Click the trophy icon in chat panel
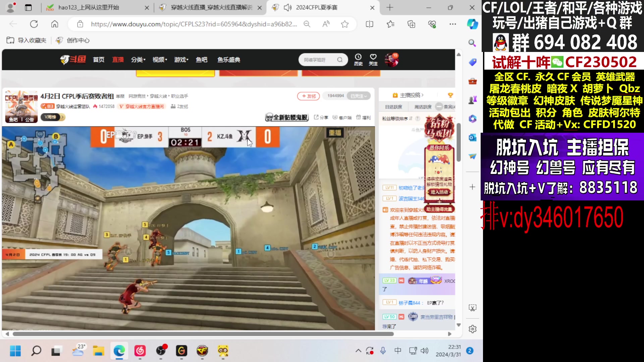 (x=450, y=95)
